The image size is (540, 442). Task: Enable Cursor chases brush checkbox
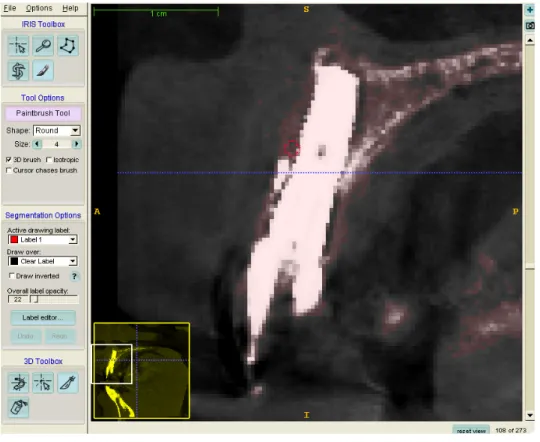coord(9,171)
